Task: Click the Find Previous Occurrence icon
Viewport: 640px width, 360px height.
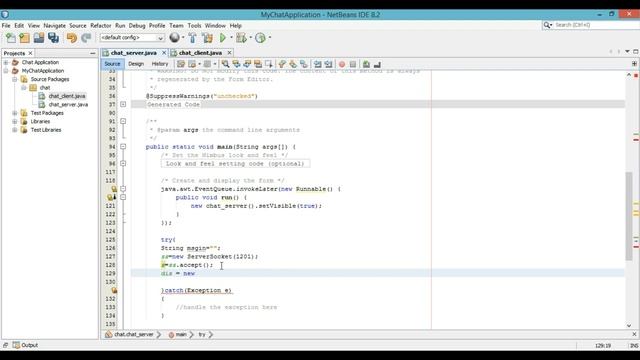Action: pos(236,64)
